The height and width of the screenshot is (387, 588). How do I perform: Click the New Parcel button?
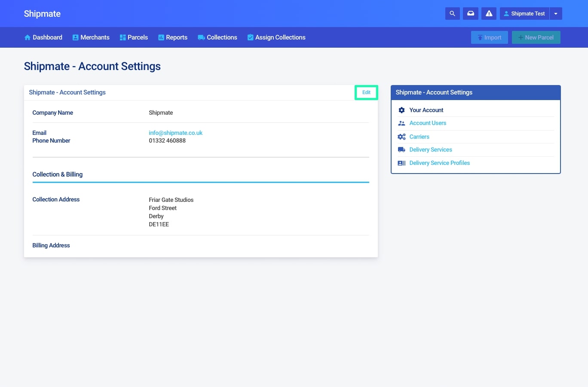click(536, 37)
